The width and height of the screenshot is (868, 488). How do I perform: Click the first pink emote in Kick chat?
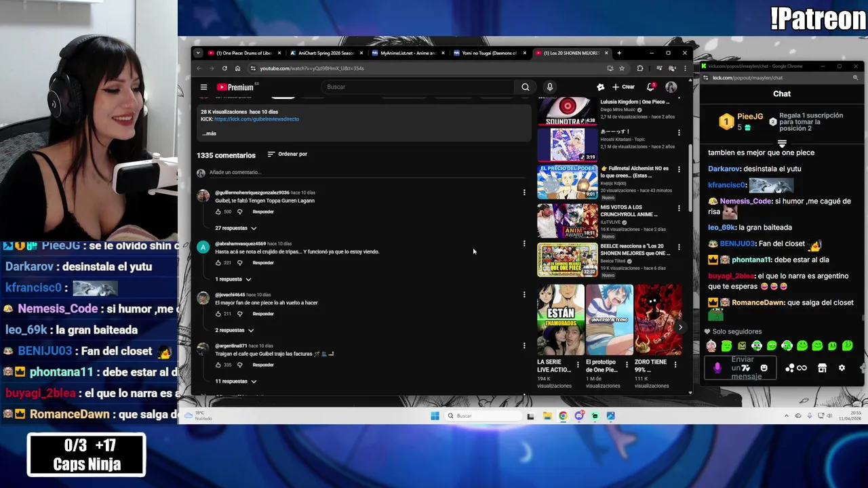(711, 346)
